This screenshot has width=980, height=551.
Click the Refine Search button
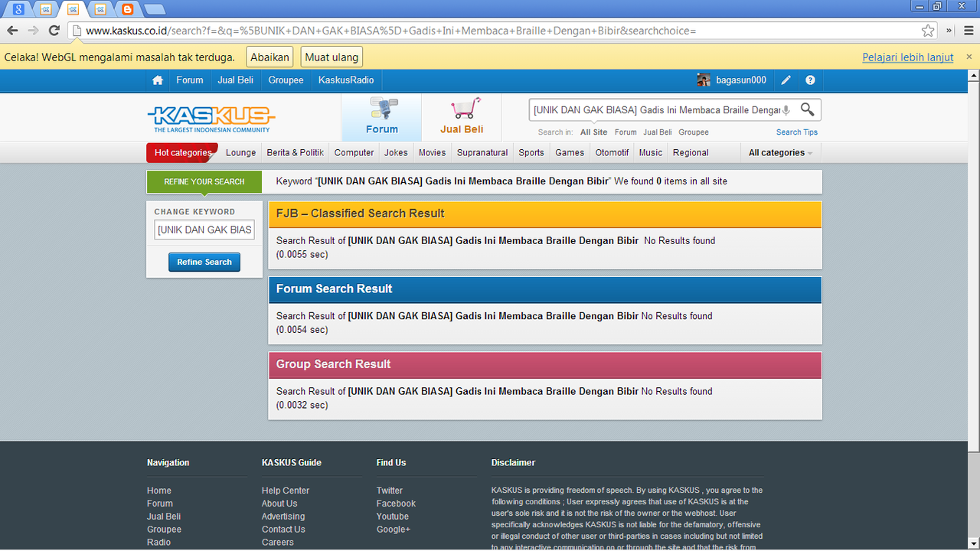[204, 262]
